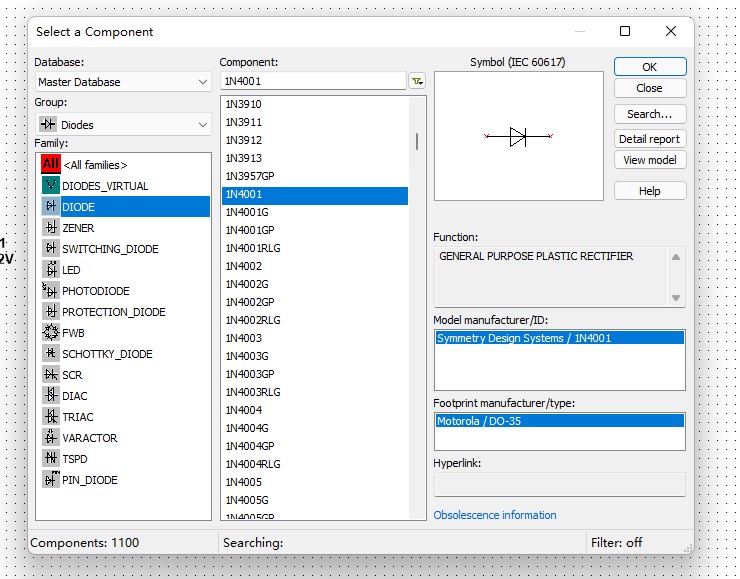The image size is (740, 579).
Task: Open the component filter icon button
Action: 417,81
